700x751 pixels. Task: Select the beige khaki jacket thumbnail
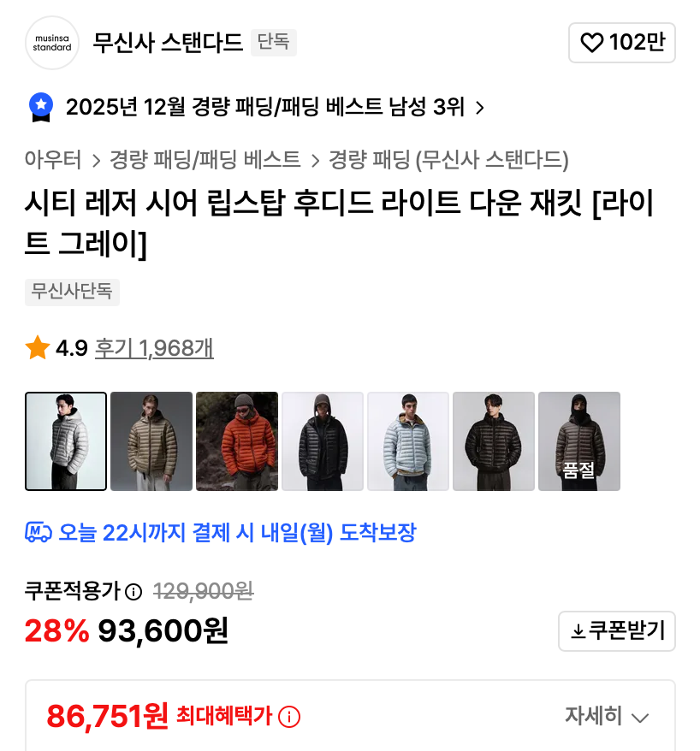point(151,441)
